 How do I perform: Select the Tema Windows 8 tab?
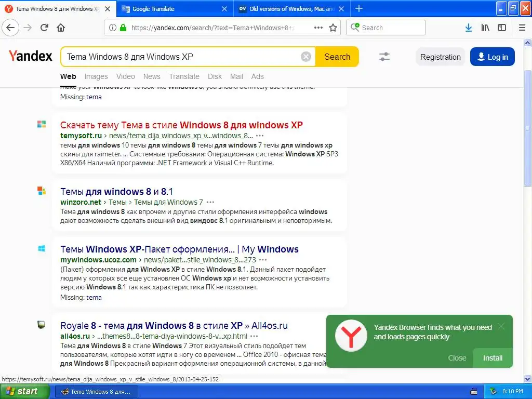coord(58,9)
